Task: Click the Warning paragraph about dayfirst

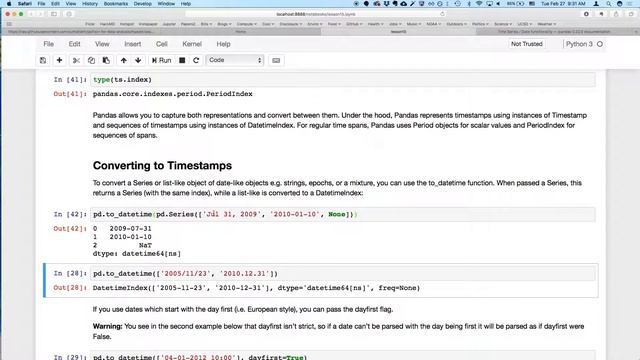Action: tap(338, 331)
